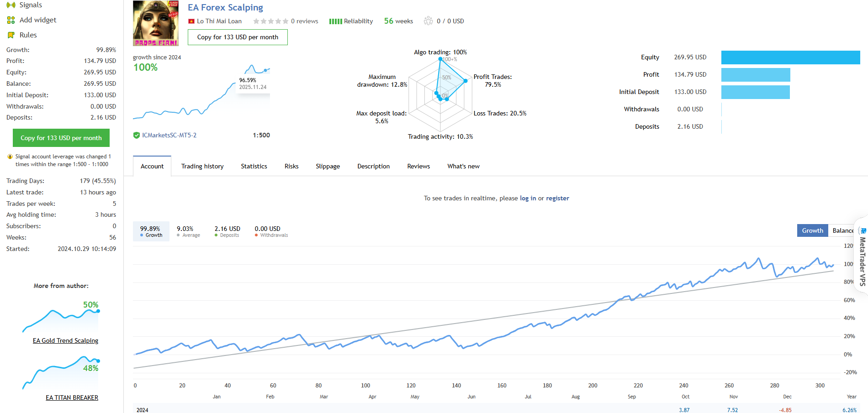Open the EA Gold Trend Scalping signal link

click(x=65, y=340)
